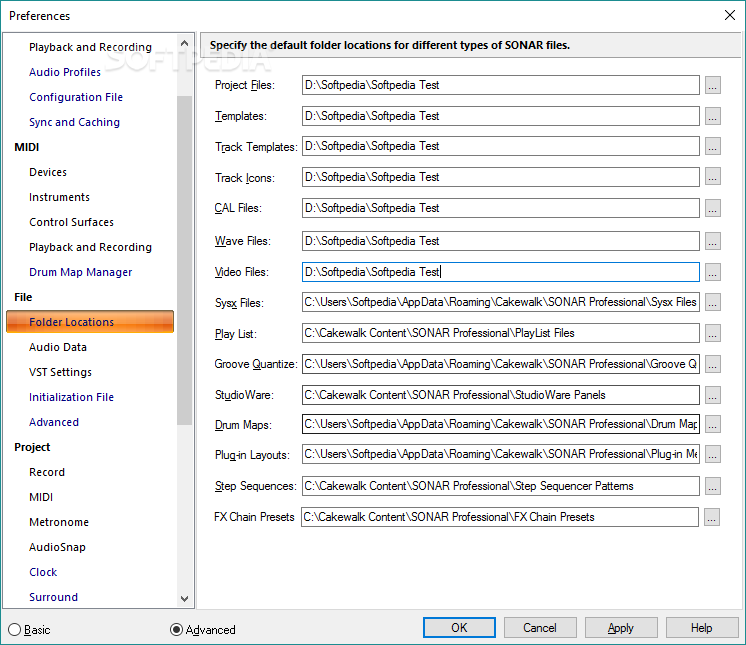Open MIDI page under Project
This screenshot has height=645, width=746.
[41, 497]
